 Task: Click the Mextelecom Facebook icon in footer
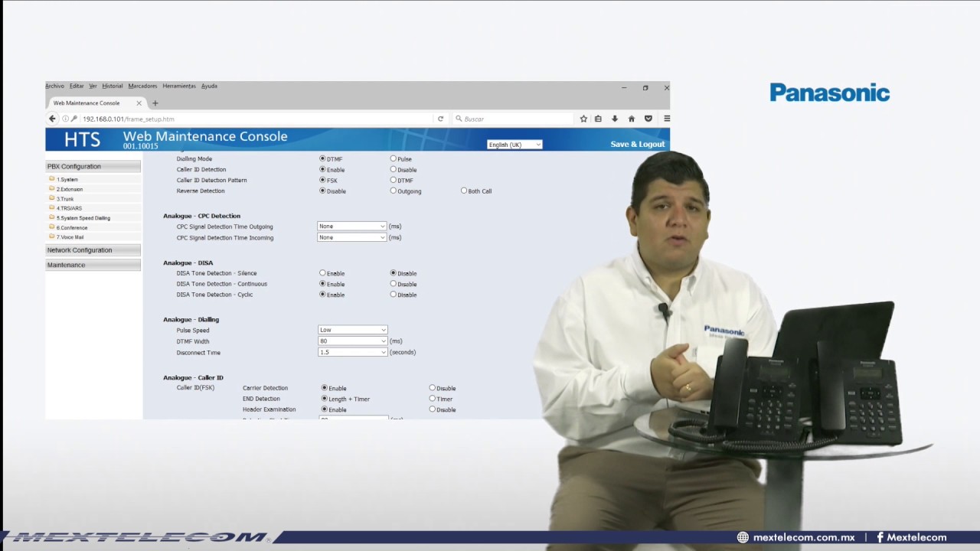coord(880,537)
